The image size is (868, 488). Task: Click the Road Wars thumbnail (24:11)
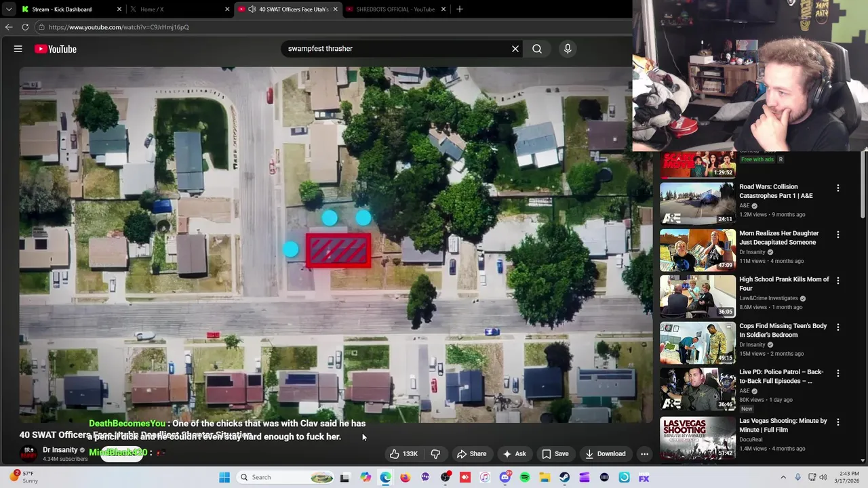point(698,203)
